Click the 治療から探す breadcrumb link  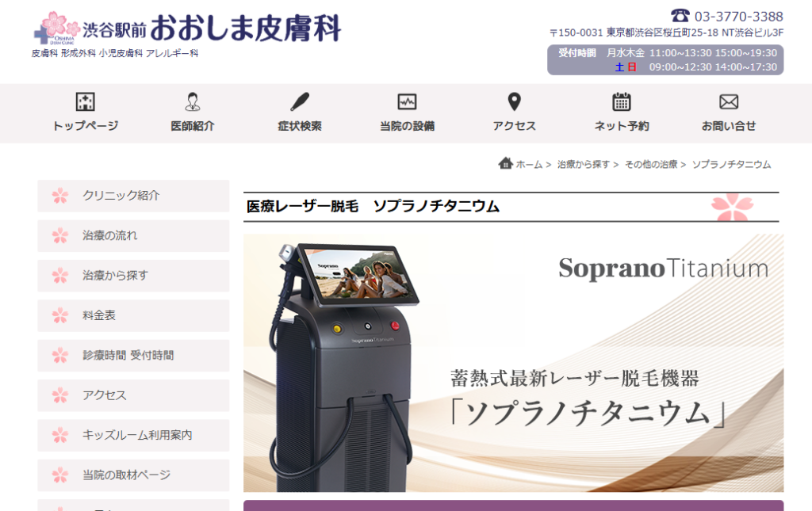583,165
